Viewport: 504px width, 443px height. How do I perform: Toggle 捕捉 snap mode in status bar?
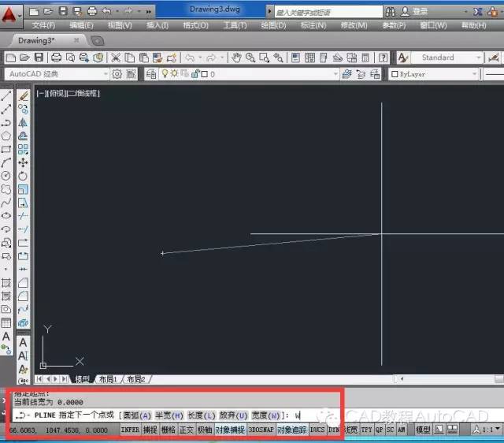[x=150, y=430]
